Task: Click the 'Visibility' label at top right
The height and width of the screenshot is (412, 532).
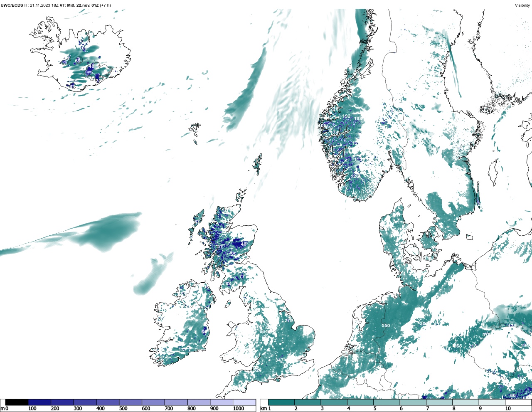Action: tap(522, 5)
